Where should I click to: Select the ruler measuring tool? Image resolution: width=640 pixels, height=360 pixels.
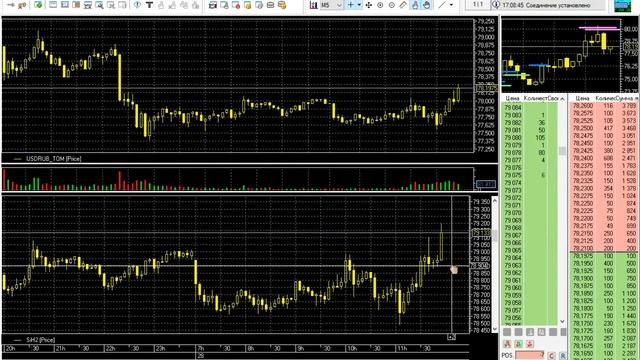(x=403, y=5)
